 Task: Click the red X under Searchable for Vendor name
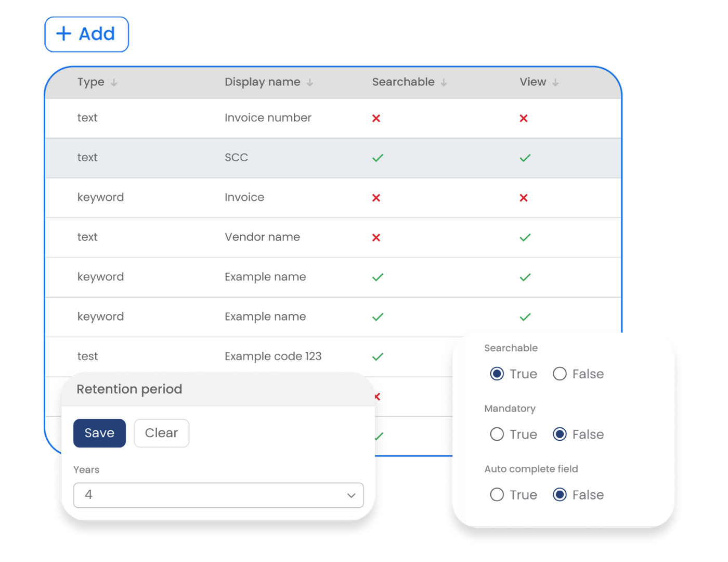click(376, 237)
